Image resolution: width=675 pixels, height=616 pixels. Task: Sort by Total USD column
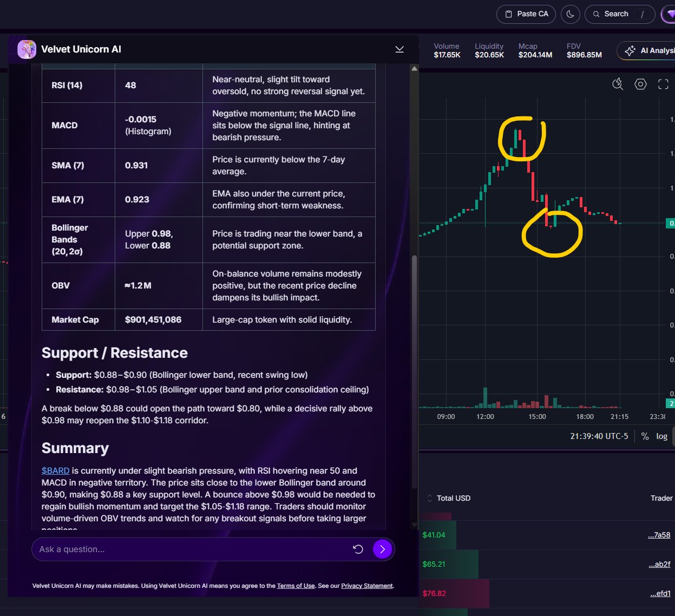449,498
